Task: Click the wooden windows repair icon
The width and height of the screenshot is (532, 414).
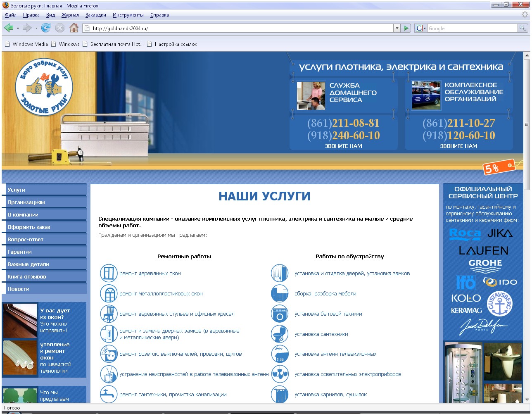Action: (x=109, y=273)
